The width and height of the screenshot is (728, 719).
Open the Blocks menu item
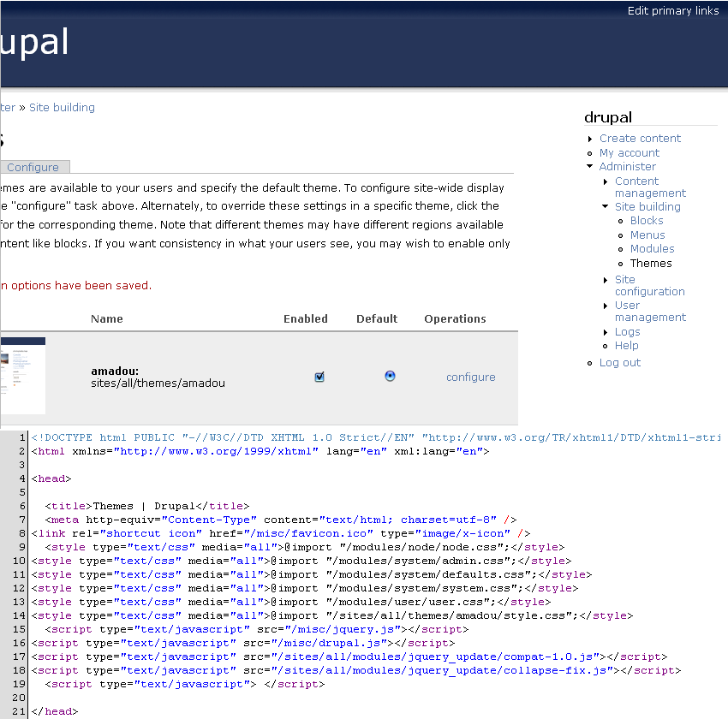point(647,221)
